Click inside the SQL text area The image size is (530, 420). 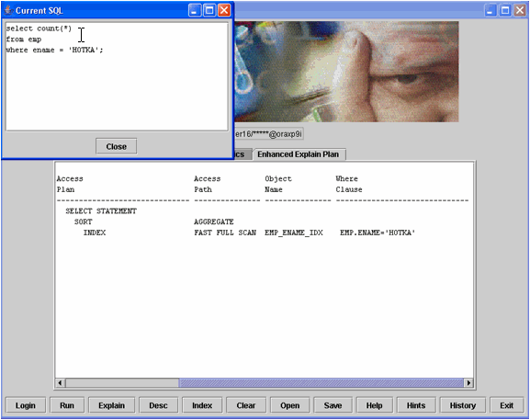click(117, 76)
